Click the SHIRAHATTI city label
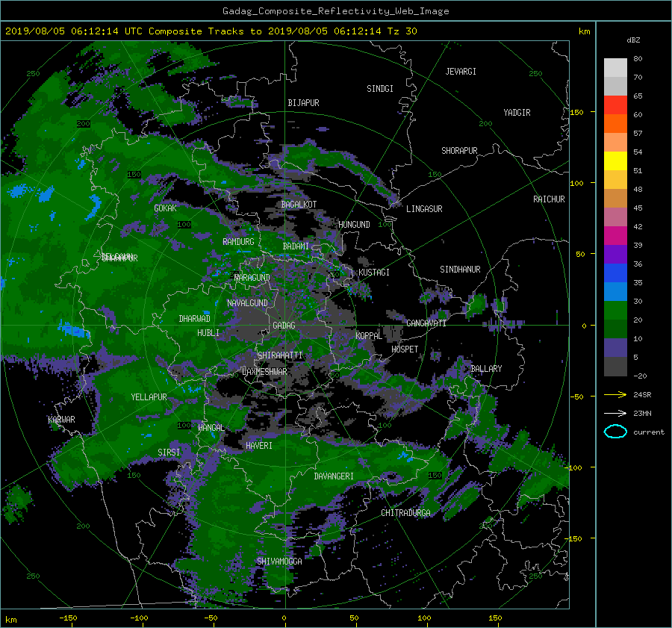Image resolution: width=672 pixels, height=628 pixels. [x=280, y=355]
